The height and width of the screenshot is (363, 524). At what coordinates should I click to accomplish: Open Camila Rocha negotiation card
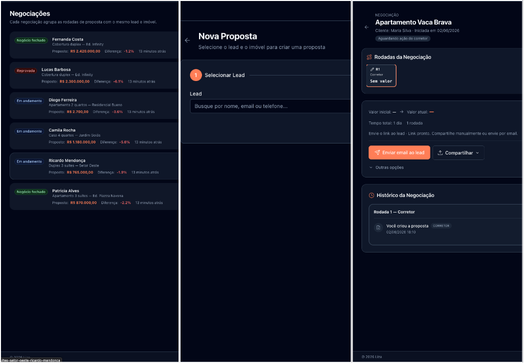[x=94, y=136]
